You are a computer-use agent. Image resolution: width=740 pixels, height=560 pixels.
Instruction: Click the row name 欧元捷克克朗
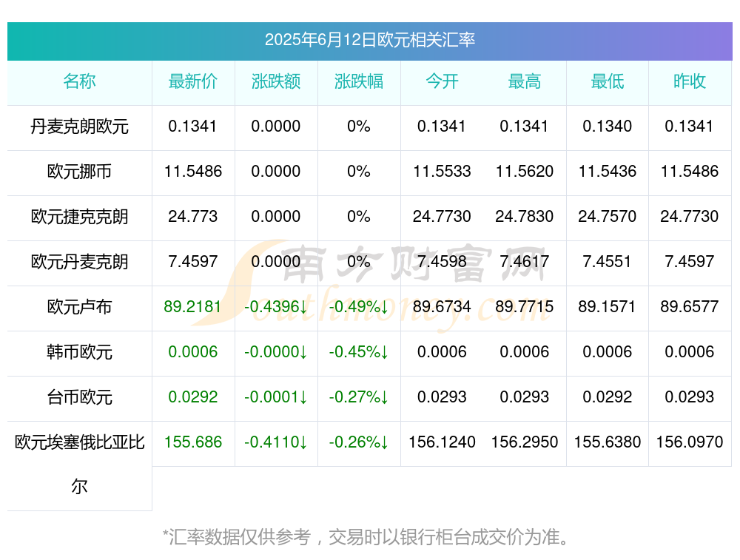click(x=79, y=217)
